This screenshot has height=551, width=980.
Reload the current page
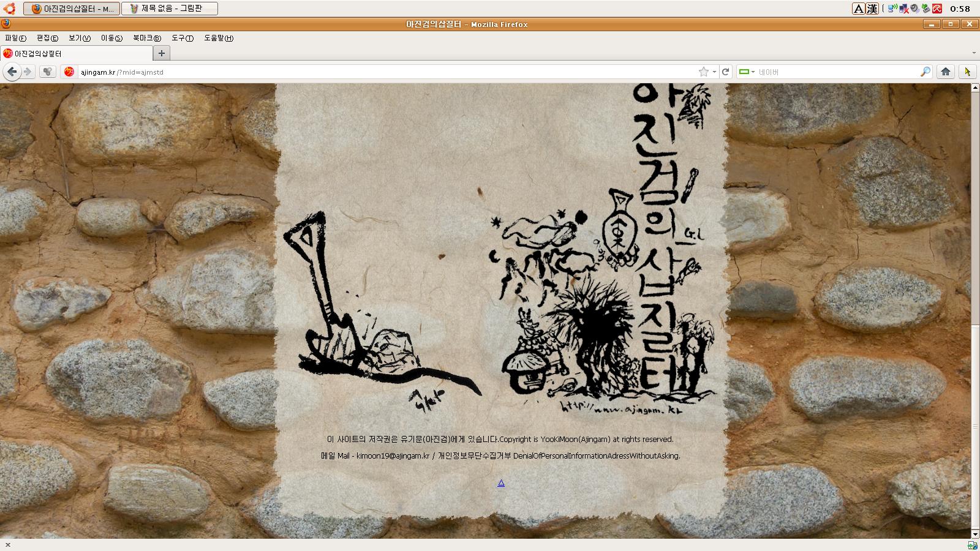[x=725, y=72]
